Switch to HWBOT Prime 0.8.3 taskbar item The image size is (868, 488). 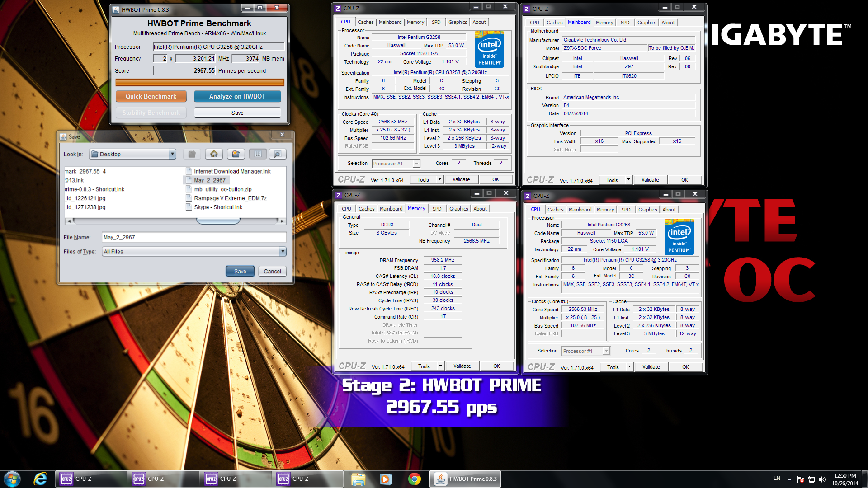[x=465, y=479]
